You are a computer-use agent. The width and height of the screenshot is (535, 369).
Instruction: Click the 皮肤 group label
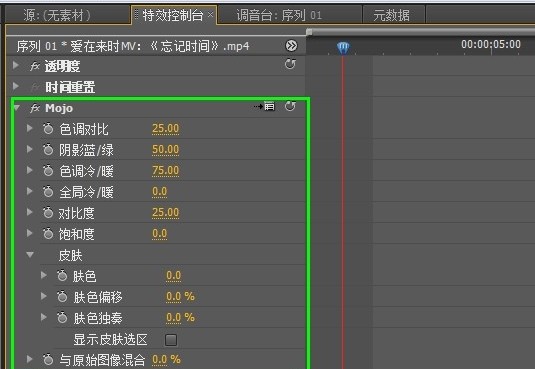coord(70,255)
